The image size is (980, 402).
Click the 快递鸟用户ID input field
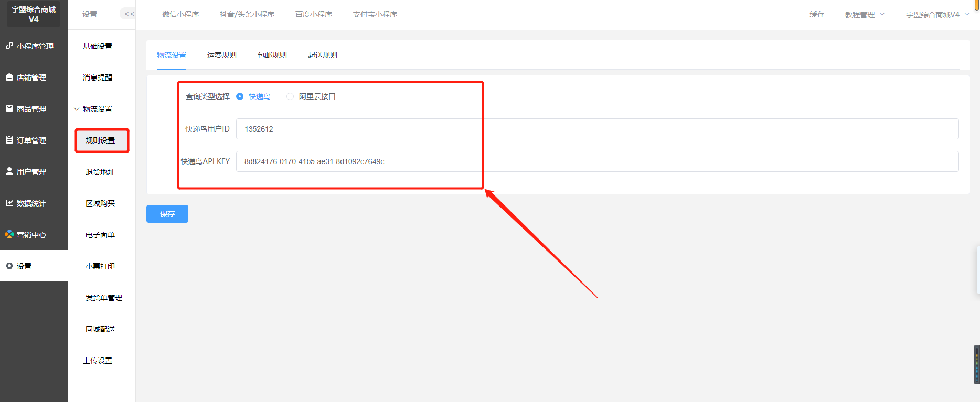598,129
